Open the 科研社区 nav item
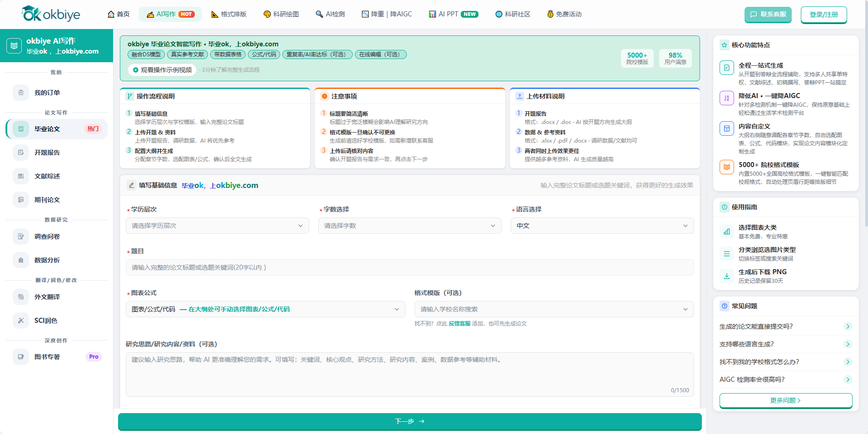This screenshot has width=868, height=434. (513, 14)
